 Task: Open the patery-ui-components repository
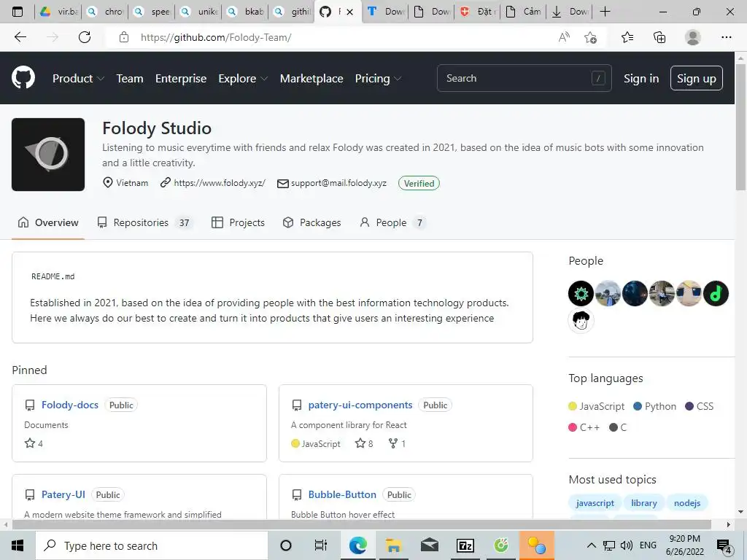click(x=360, y=405)
